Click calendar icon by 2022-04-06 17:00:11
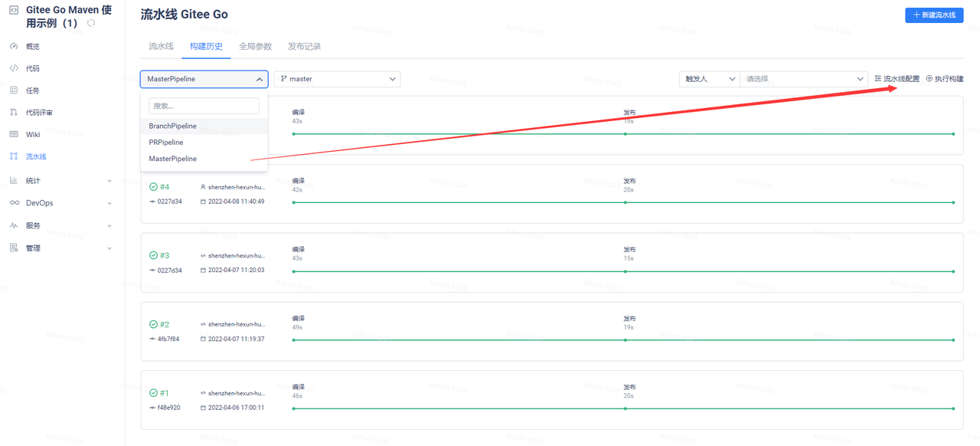 203,408
